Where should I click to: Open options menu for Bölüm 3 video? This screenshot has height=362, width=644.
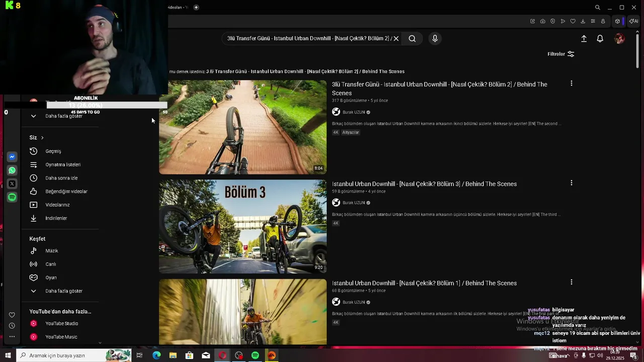pyautogui.click(x=571, y=183)
